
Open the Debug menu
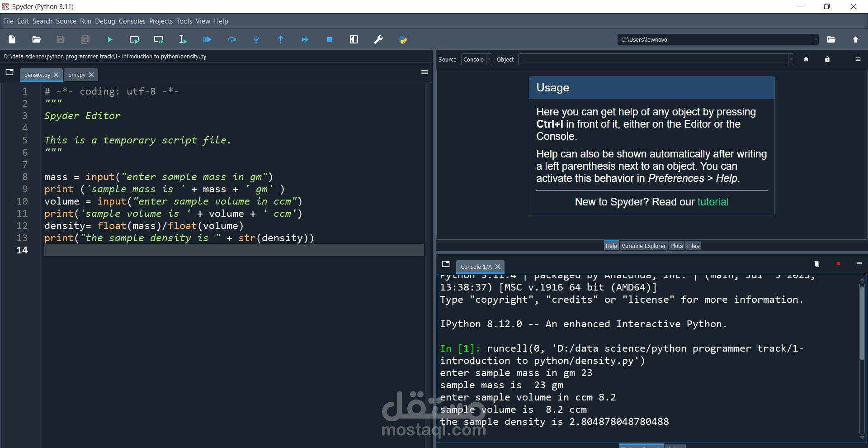[x=105, y=21]
